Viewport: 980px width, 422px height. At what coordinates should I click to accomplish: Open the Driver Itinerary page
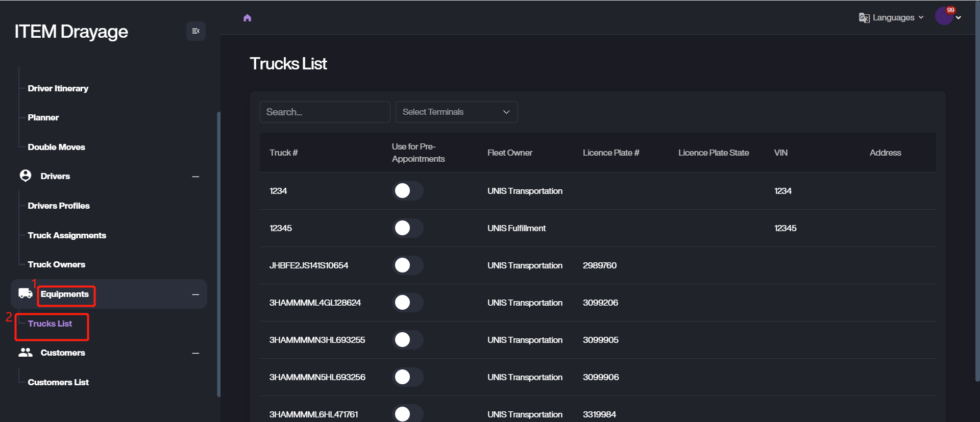58,88
